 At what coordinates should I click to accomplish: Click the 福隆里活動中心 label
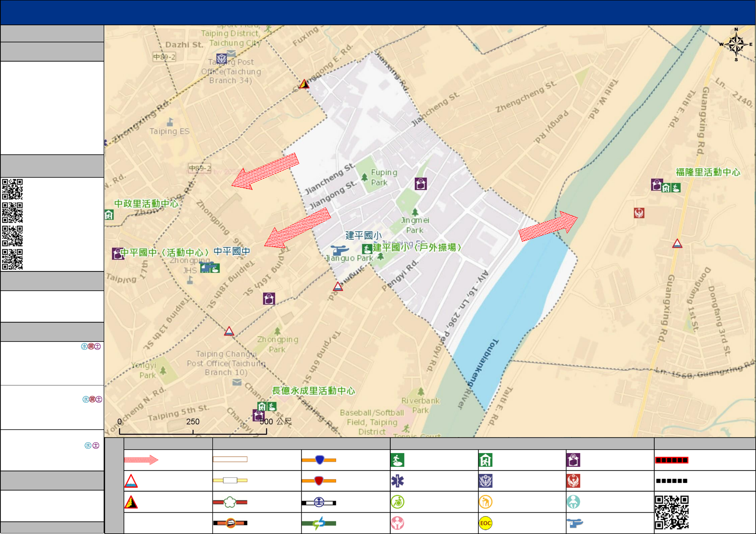(708, 172)
